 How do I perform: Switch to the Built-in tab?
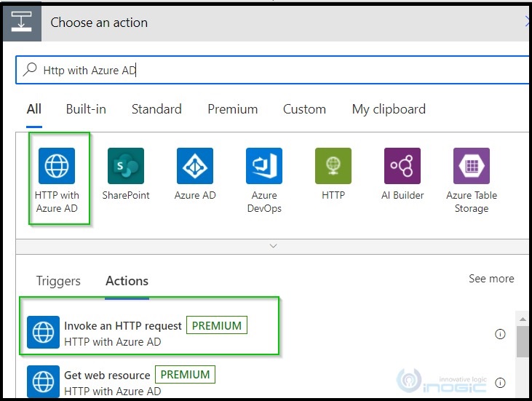coord(86,109)
